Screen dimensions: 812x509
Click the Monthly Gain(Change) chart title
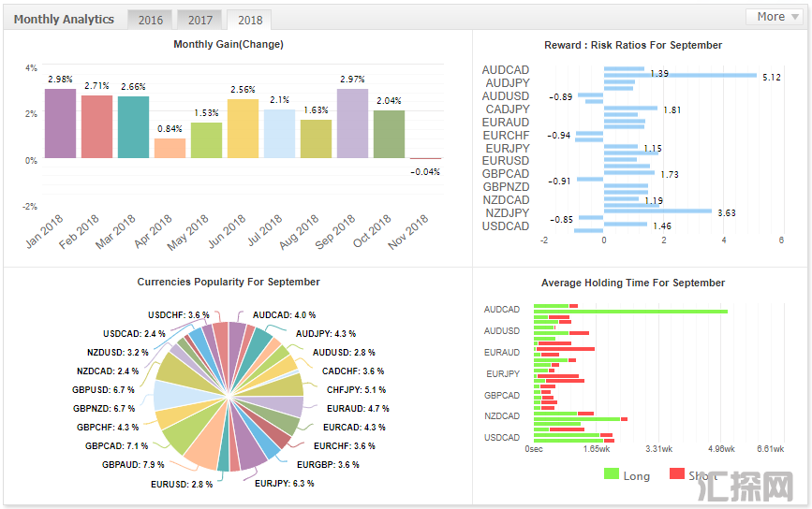coord(229,45)
